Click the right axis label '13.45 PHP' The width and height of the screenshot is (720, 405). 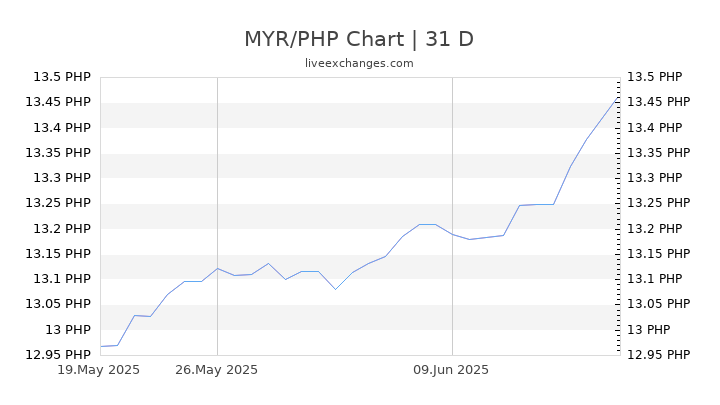coord(658,102)
